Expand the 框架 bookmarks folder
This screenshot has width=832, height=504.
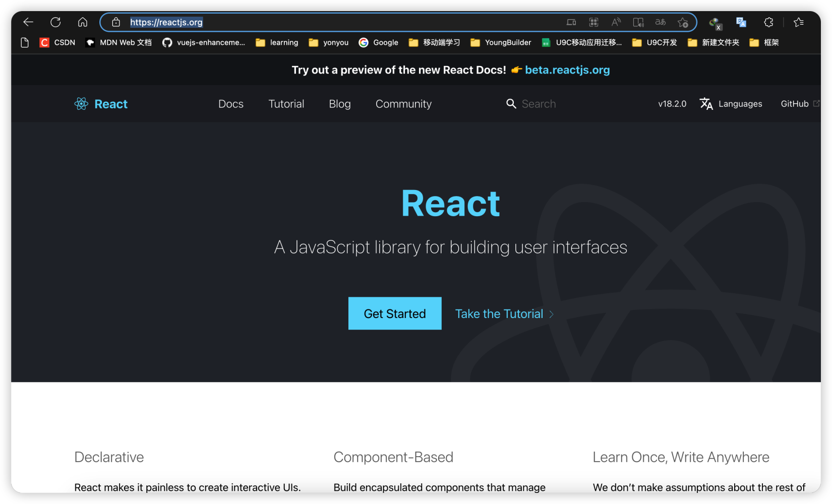click(x=764, y=42)
